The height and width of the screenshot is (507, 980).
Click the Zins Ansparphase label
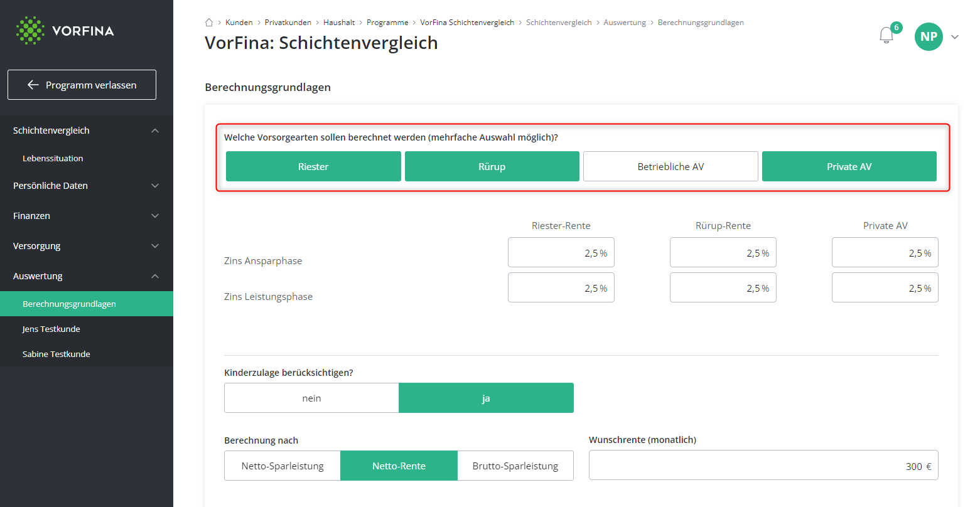tap(263, 261)
